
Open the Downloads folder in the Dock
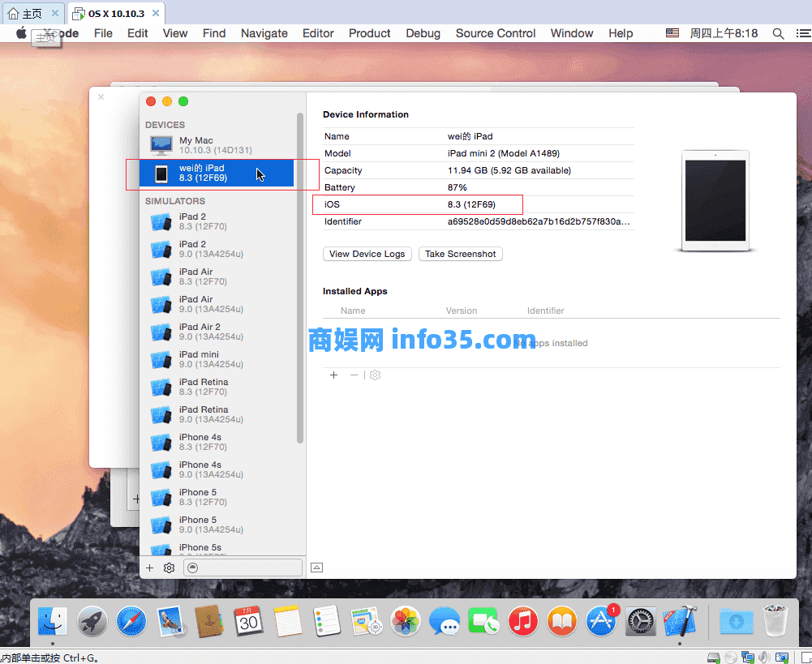tap(736, 621)
